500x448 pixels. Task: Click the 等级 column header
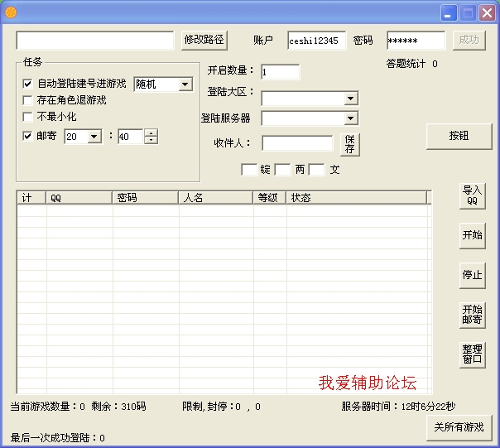(269, 198)
